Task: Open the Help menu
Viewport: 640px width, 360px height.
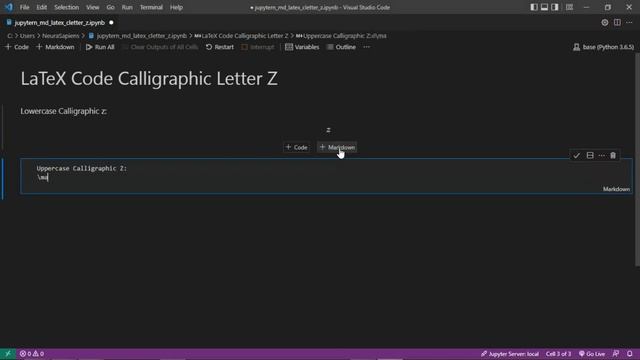Action: click(176, 7)
